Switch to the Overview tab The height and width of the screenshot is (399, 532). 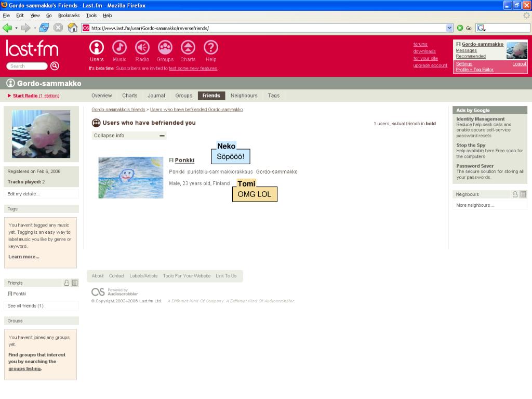coord(101,96)
